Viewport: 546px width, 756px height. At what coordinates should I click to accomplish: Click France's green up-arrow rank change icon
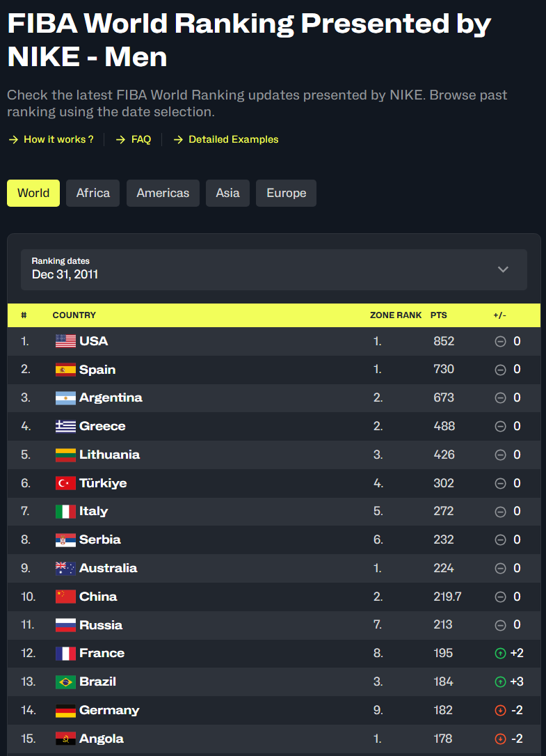click(499, 654)
